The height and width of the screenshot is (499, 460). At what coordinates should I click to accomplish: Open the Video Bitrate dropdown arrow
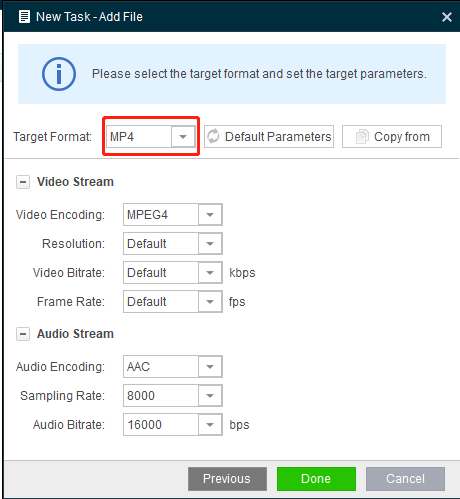[210, 273]
